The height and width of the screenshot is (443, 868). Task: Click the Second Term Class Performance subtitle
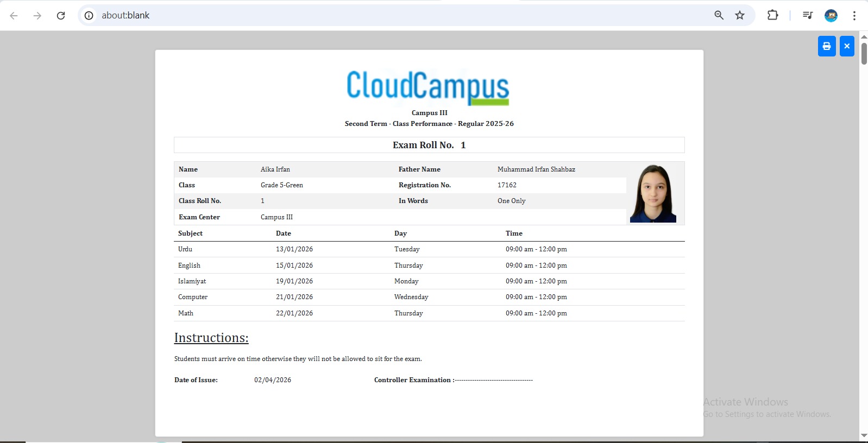[x=429, y=124]
